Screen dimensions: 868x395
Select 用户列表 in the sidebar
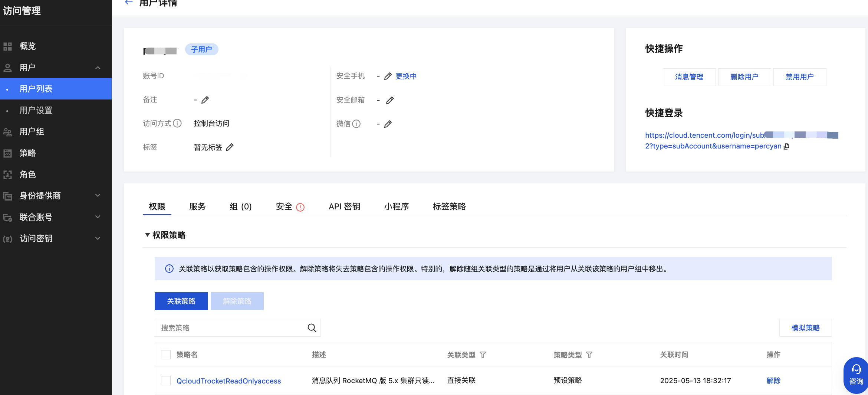56,89
